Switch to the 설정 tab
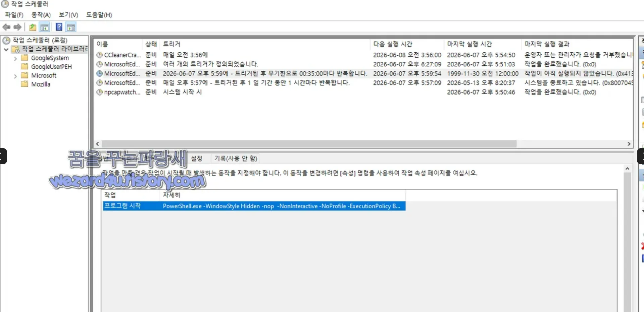 [x=197, y=158]
